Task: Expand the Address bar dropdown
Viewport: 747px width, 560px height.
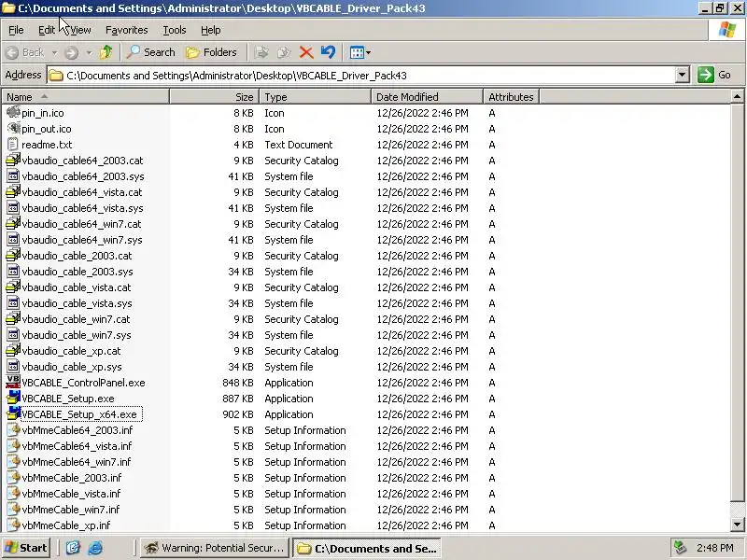Action: pyautogui.click(x=683, y=75)
